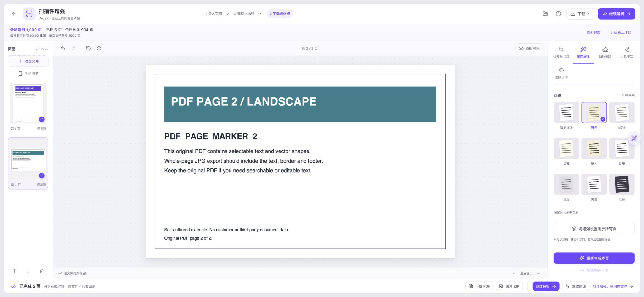Screen dimensions: 644x297
Task: Apply 智能增强 filter
Action: click(566, 112)
